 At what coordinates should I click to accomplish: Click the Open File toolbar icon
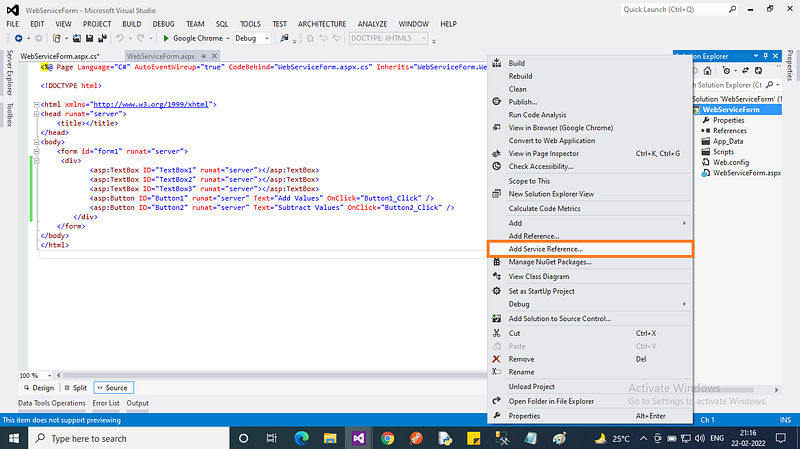(x=77, y=38)
